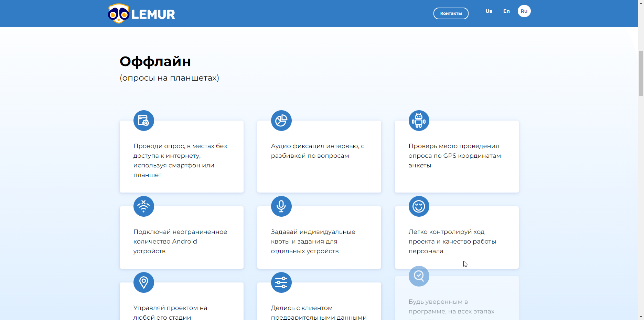Click the location pin icon above project management card
This screenshot has height=320, width=644.
[144, 282]
